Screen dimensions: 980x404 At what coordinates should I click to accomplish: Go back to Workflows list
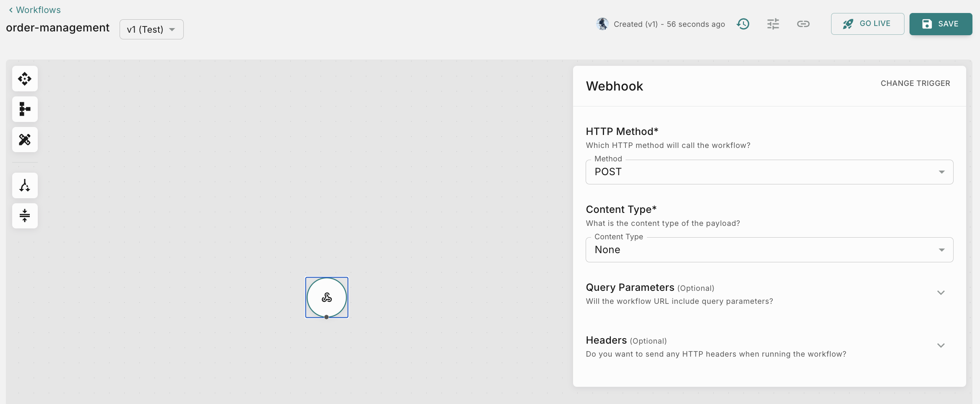[35, 10]
